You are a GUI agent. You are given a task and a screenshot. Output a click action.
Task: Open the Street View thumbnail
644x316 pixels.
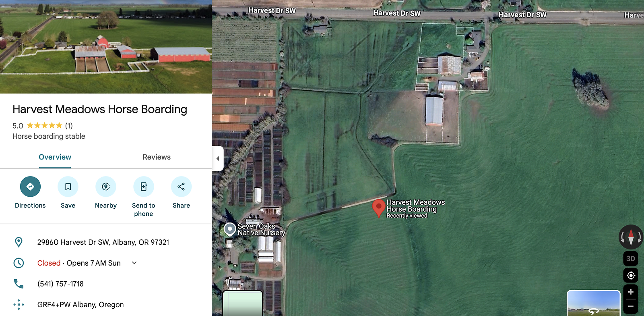coord(594,303)
